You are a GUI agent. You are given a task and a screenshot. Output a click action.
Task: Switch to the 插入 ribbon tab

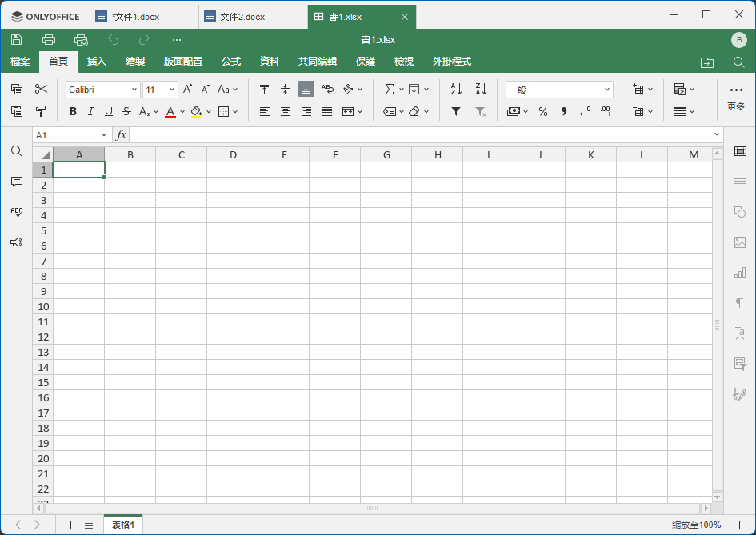pos(97,62)
